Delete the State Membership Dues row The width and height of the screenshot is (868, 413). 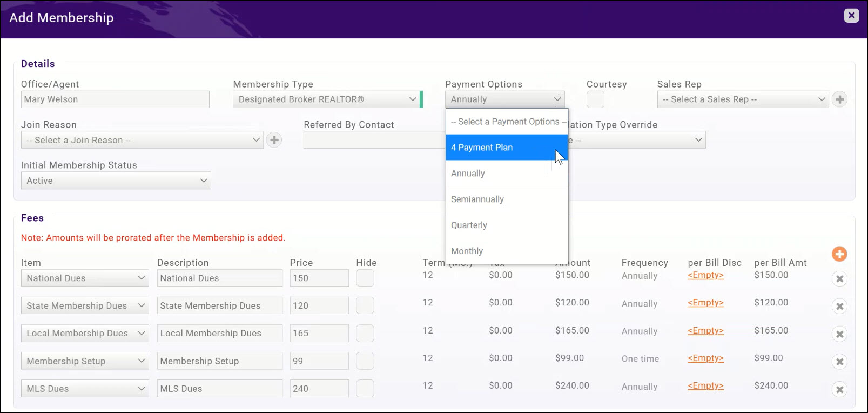839,307
